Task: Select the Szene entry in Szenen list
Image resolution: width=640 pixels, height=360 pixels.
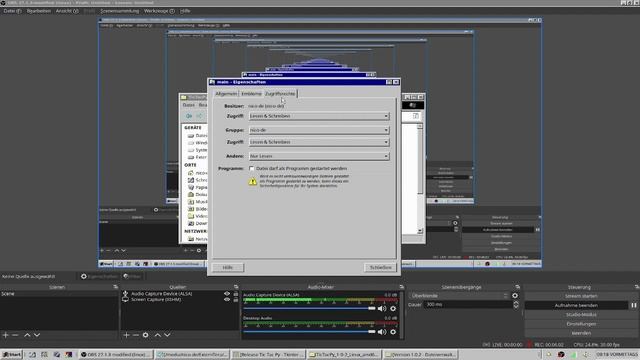Action: (59, 293)
